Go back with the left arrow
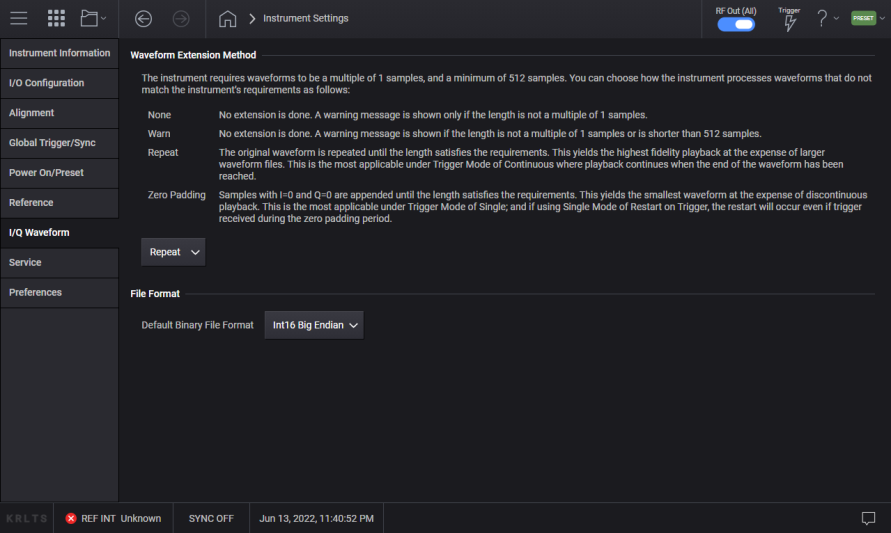This screenshot has height=533, width=891. click(143, 18)
